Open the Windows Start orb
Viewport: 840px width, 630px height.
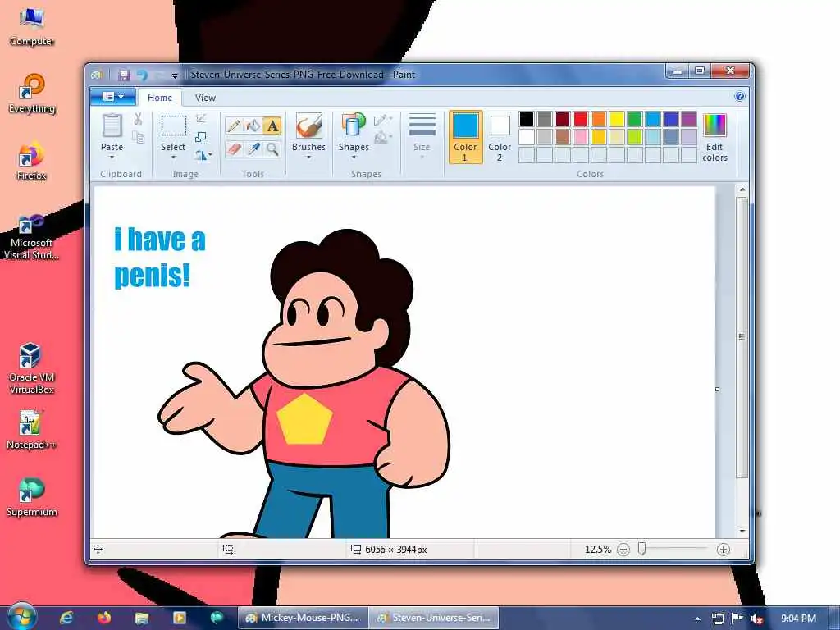(21, 617)
